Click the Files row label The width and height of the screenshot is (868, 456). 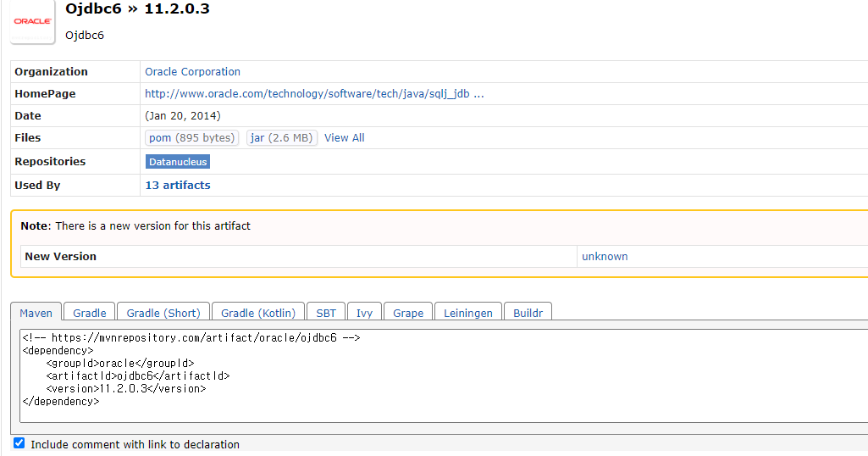[x=28, y=137]
